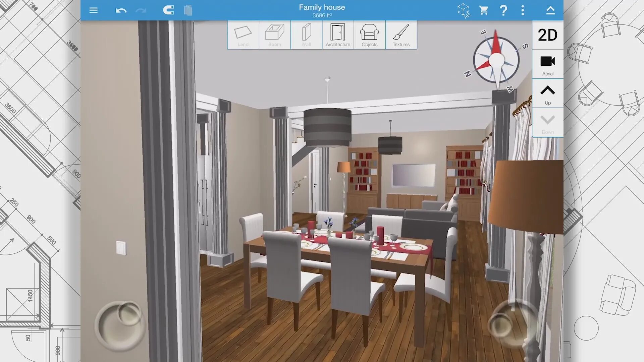Open the Family house project settings

click(x=322, y=10)
